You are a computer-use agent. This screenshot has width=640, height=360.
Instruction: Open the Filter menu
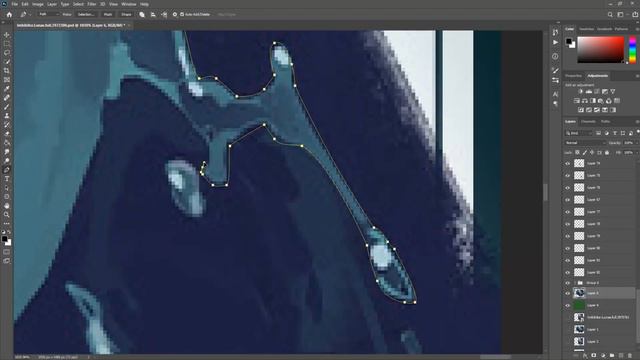click(91, 4)
